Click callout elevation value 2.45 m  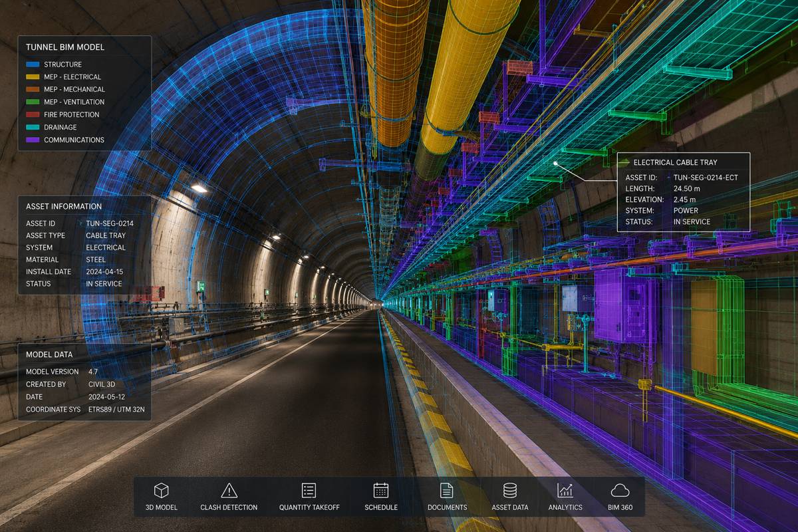coord(685,199)
